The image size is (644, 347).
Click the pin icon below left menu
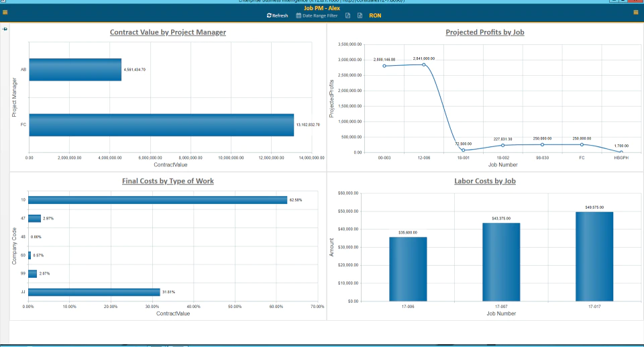pyautogui.click(x=5, y=29)
